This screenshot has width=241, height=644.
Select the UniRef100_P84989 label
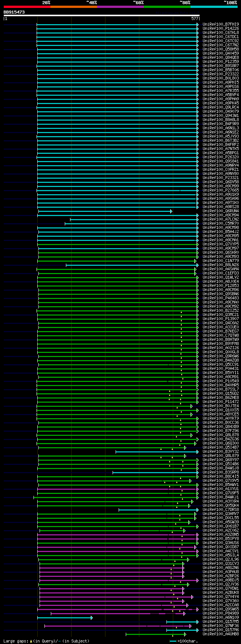pyautogui.click(x=221, y=613)
